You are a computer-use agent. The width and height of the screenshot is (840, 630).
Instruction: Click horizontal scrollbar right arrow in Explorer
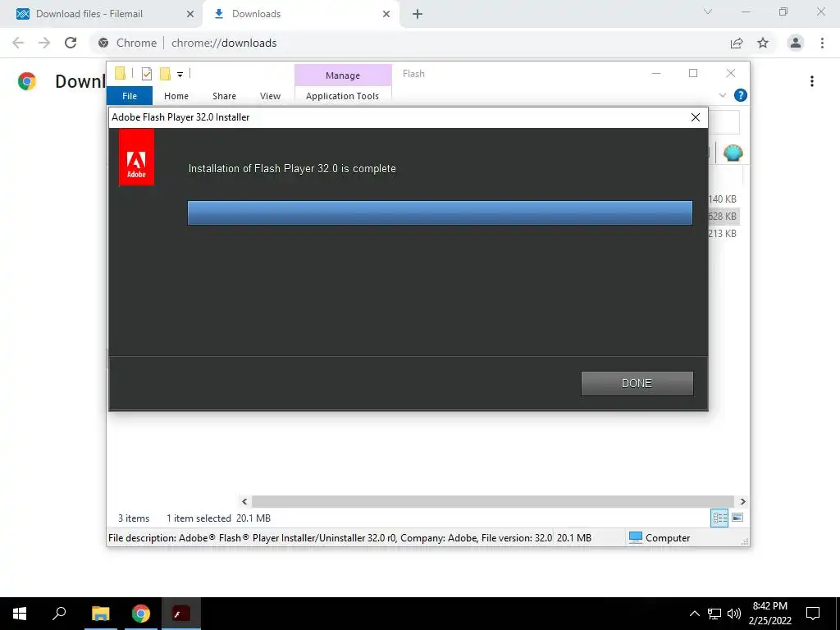[x=742, y=501]
